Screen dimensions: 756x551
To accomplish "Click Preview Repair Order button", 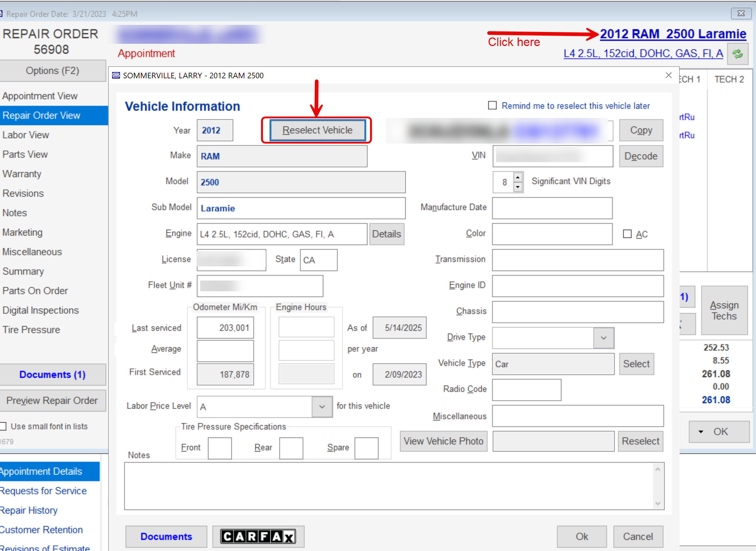I will pyautogui.click(x=53, y=401).
